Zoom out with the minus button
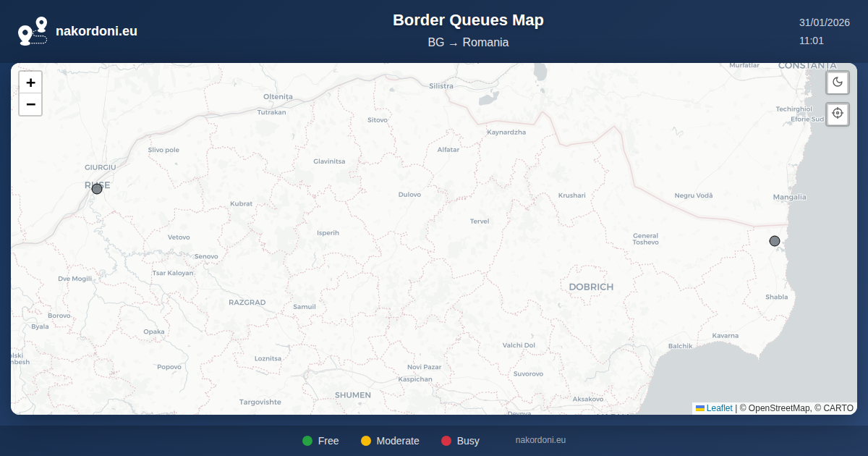 (x=30, y=104)
